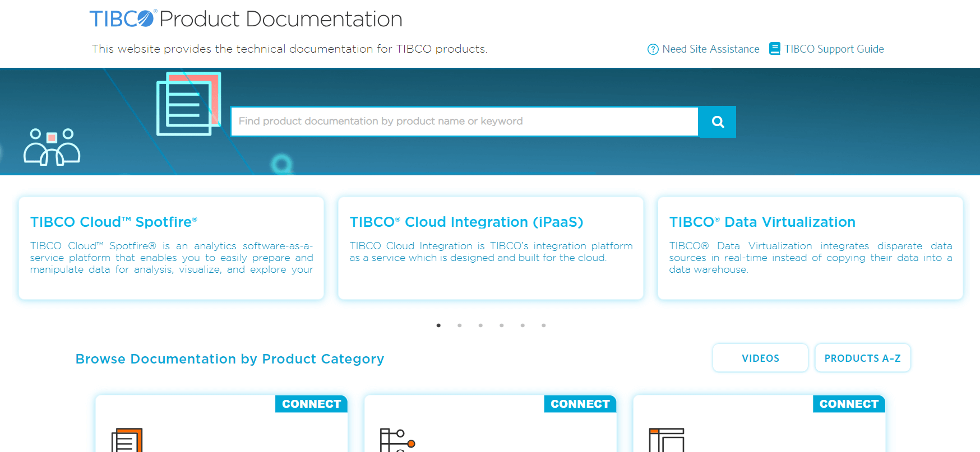This screenshot has width=980, height=452.
Task: Click the window layout icon in third Connect card
Action: click(667, 440)
